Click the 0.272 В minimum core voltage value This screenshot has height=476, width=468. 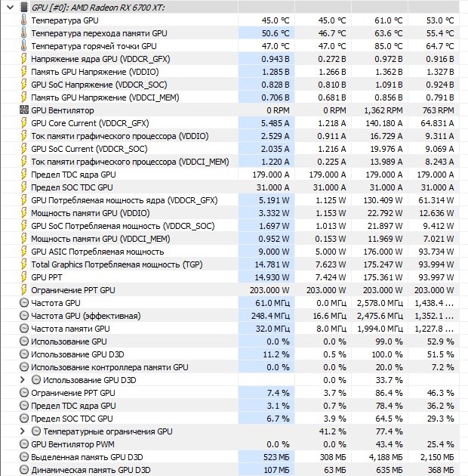[332, 59]
